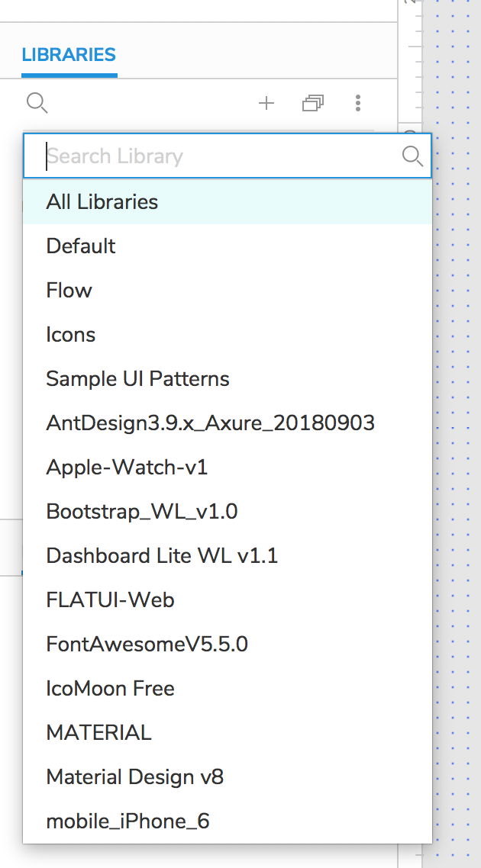
Task: Select the Flow library
Action: (x=228, y=290)
